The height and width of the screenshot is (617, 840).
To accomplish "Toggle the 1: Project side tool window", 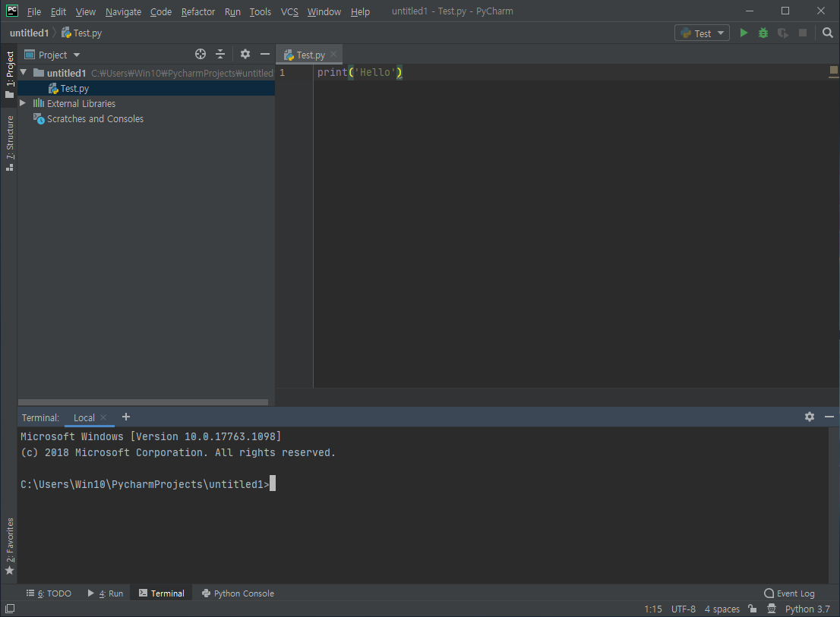I will (x=10, y=74).
